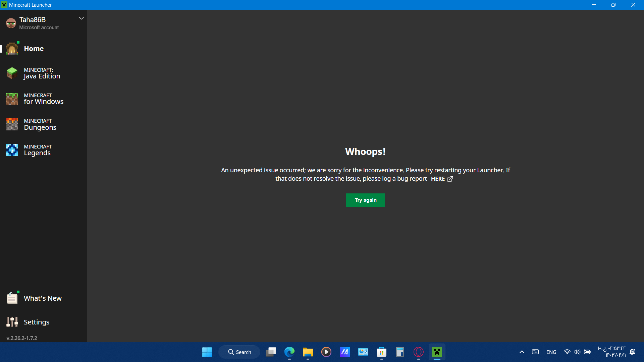Open What's New clipboard icon
Image resolution: width=644 pixels, height=362 pixels.
(12, 298)
